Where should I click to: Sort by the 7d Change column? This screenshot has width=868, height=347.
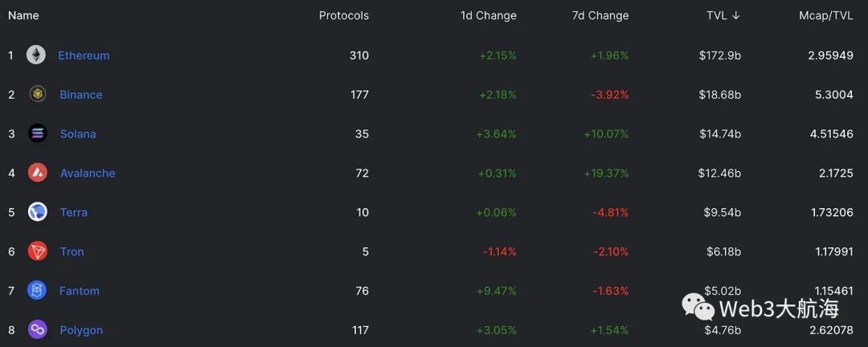coord(600,15)
